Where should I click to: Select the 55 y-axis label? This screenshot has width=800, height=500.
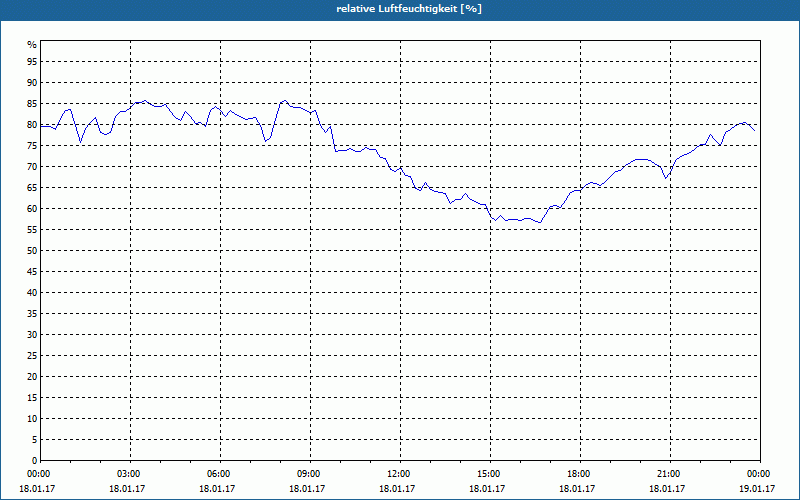[x=32, y=230]
